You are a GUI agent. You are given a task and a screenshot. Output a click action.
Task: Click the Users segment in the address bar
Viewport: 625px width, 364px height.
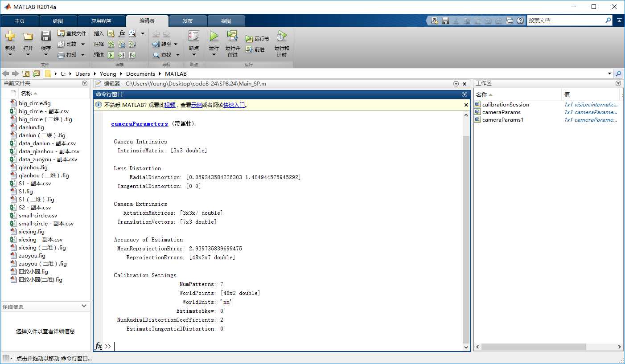(x=82, y=74)
